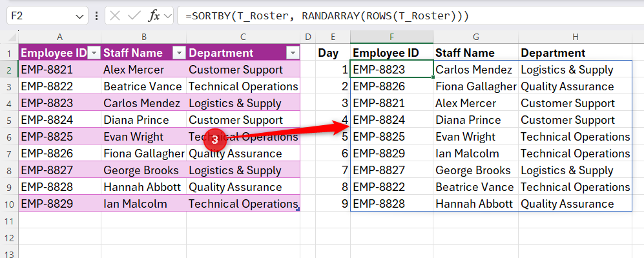
Task: Select Hannah Abbott in column B
Action: (144, 188)
